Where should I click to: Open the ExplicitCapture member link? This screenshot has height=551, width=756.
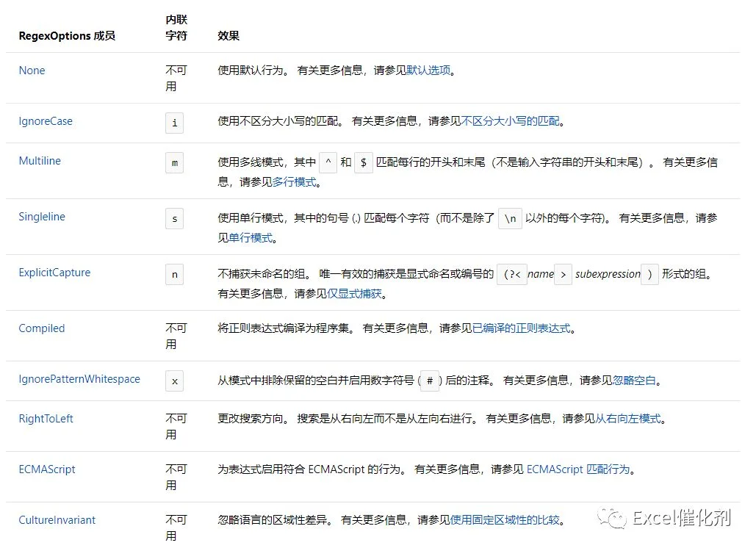(54, 273)
